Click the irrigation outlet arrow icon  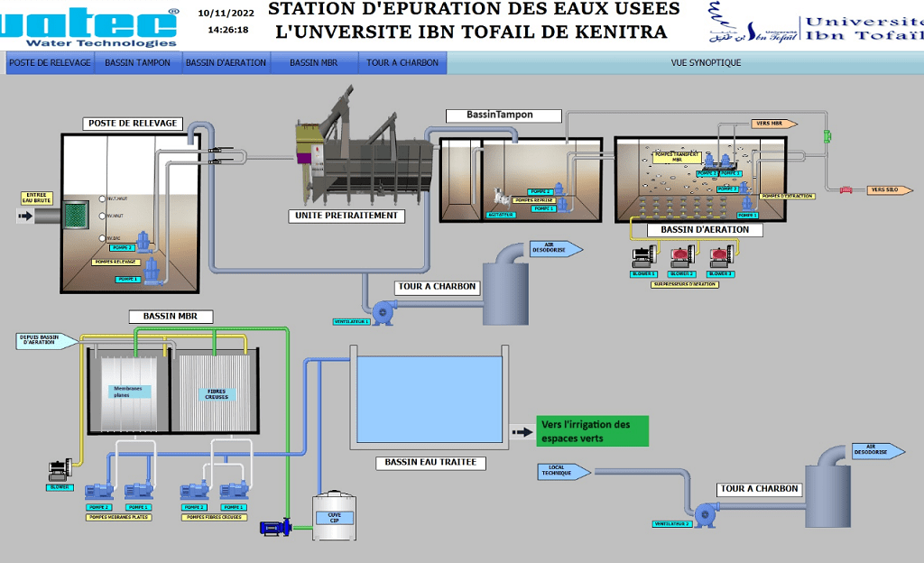522,431
